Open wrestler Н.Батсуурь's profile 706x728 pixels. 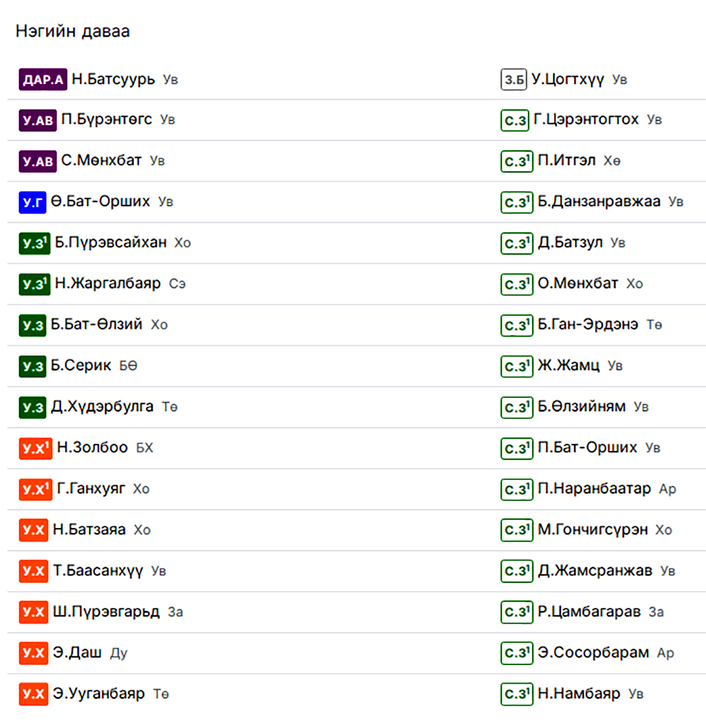pos(113,79)
